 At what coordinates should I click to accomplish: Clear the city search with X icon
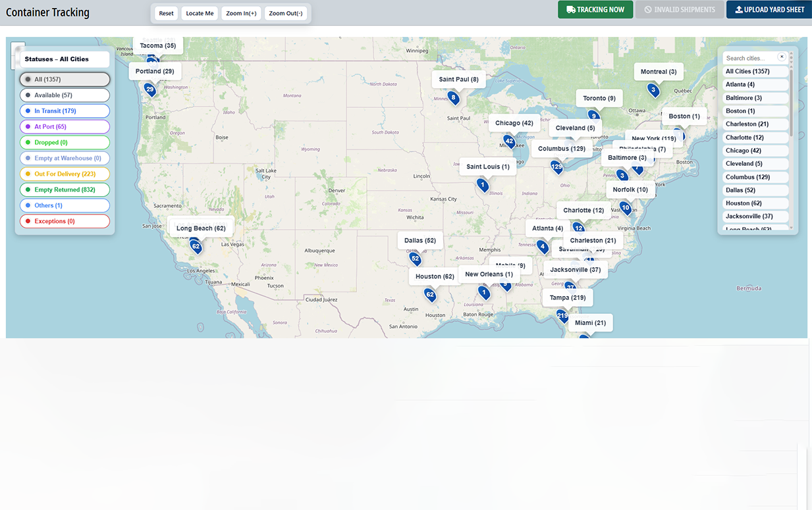point(782,57)
